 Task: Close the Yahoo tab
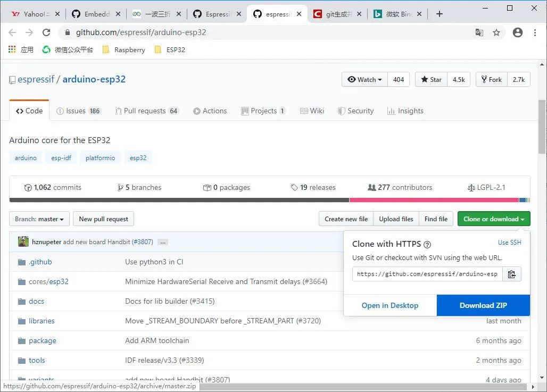(x=57, y=14)
